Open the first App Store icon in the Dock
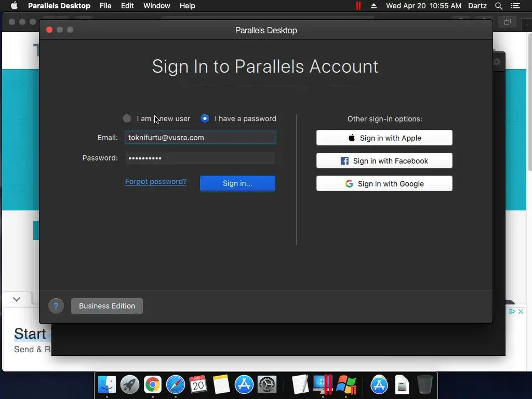This screenshot has height=399, width=532. pyautogui.click(x=244, y=385)
